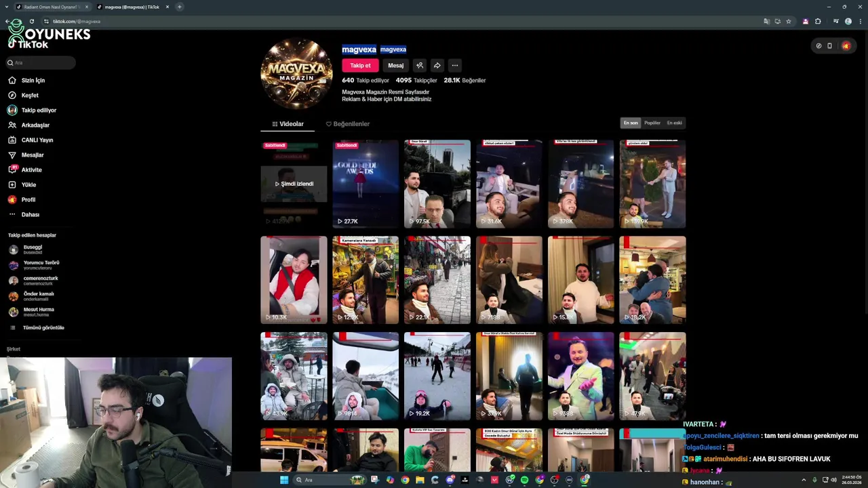Open Arkadaşlar friends icon in sidebar
The height and width of the screenshot is (488, 868).
(x=12, y=125)
